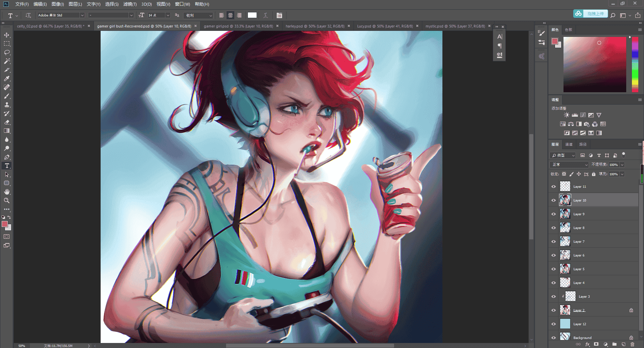Expand the layer blend mode dropdown
The width and height of the screenshot is (644, 348).
[569, 165]
